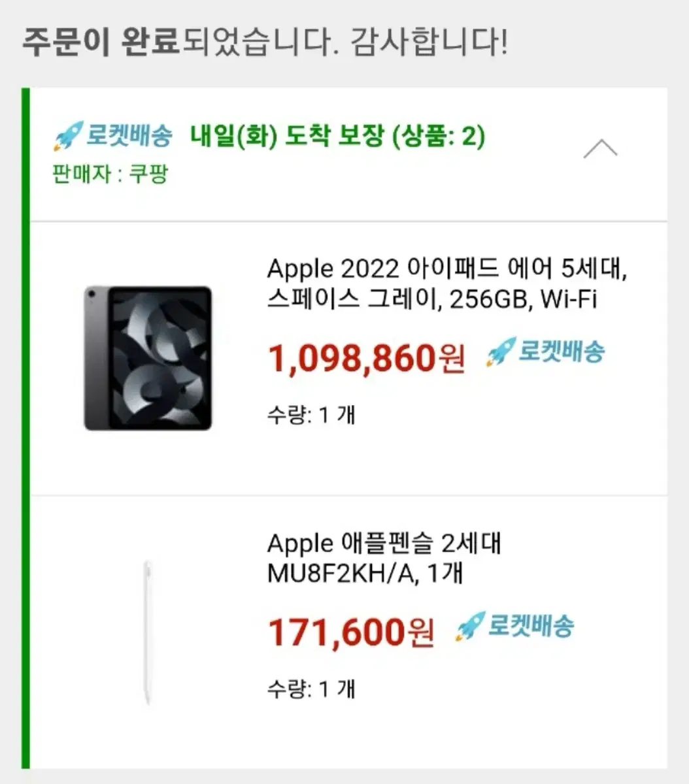The width and height of the screenshot is (689, 784).
Task: Open the Apple 애플펜슬 2세대 title
Action: 384,543
